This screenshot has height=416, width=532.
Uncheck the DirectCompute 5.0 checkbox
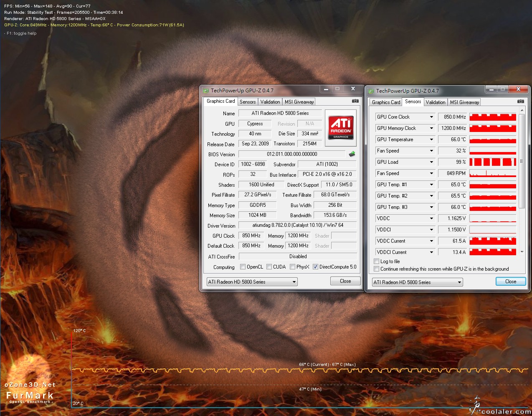(315, 267)
